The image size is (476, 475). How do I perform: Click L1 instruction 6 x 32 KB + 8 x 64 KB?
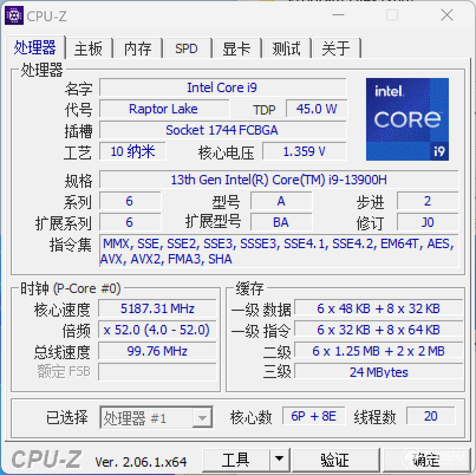click(x=378, y=330)
